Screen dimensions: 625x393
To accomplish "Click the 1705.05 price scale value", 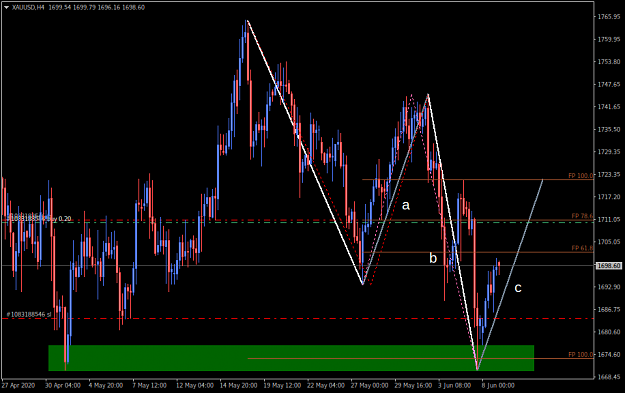I will tap(609, 242).
